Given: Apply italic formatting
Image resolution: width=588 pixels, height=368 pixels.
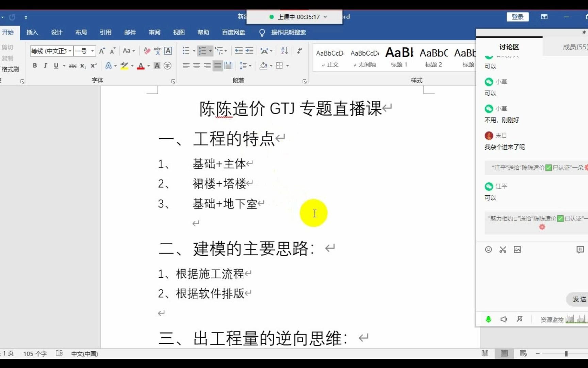Looking at the screenshot, I should (x=45, y=65).
